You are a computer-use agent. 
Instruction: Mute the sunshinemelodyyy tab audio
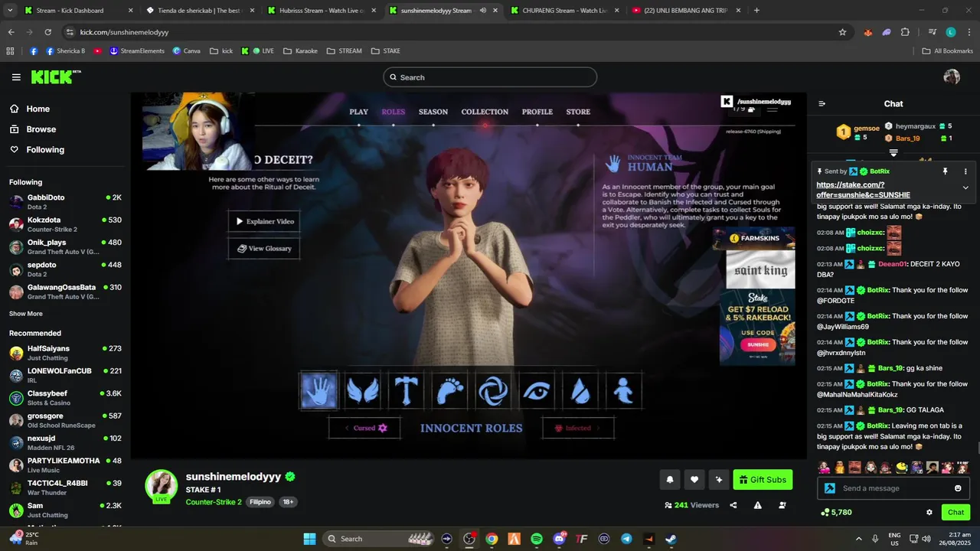click(x=483, y=11)
